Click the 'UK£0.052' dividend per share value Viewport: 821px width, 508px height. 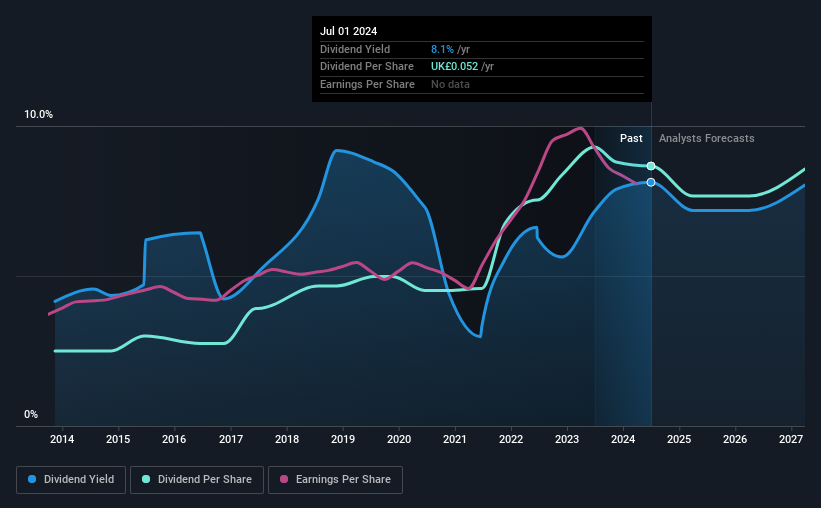click(x=454, y=67)
